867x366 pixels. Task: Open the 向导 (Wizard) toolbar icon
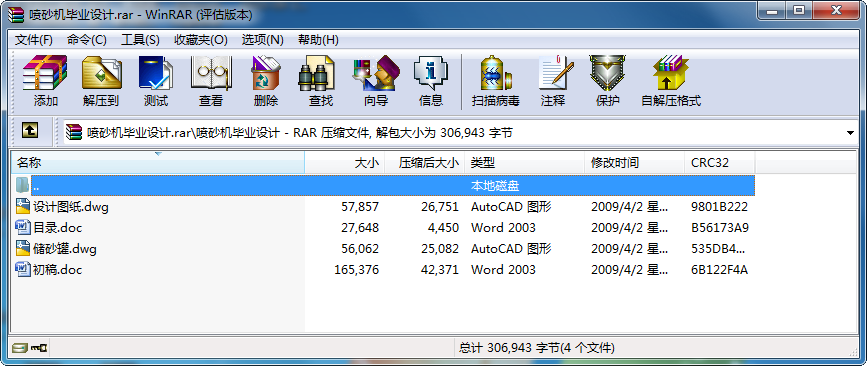pyautogui.click(x=376, y=73)
